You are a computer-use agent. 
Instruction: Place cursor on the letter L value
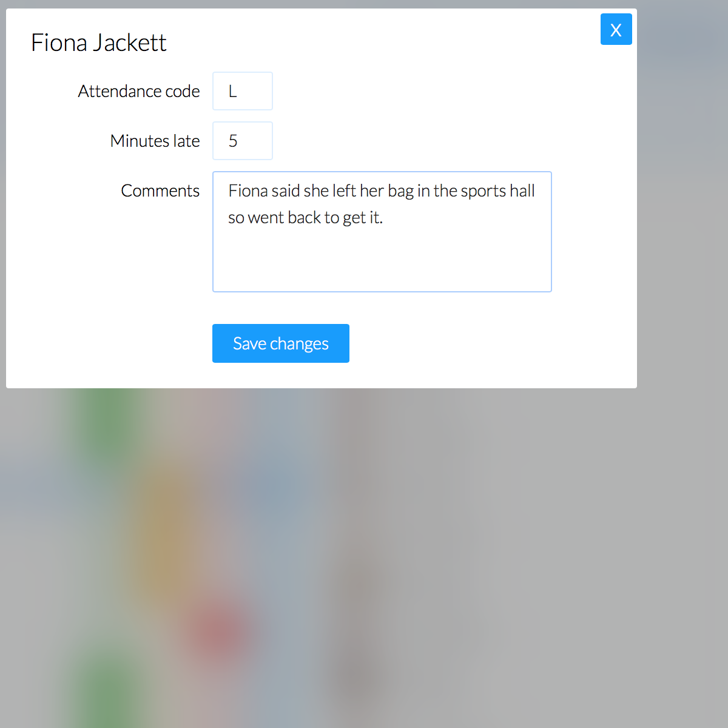pos(232,91)
